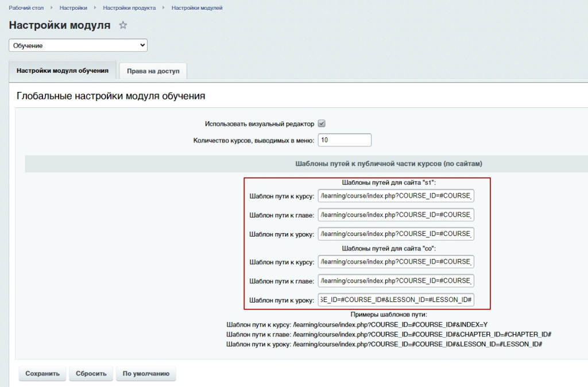Select the "Настройки модуля обучения" tab

(63, 71)
